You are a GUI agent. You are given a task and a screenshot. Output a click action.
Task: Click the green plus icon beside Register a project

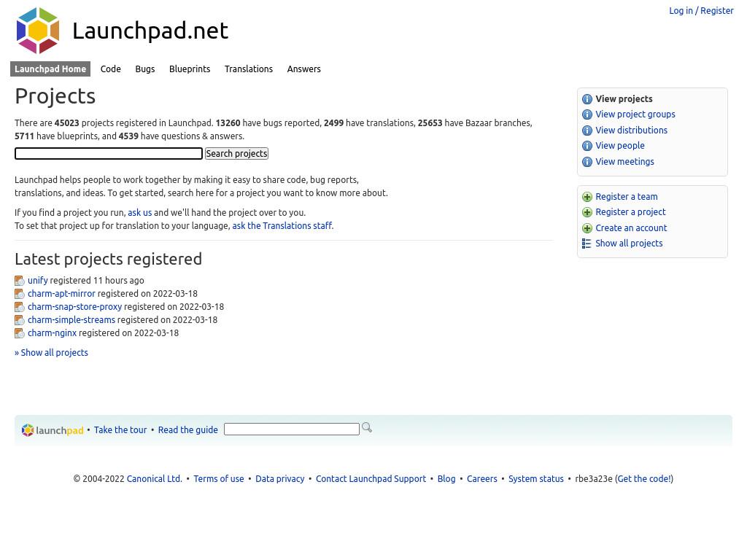[587, 212]
